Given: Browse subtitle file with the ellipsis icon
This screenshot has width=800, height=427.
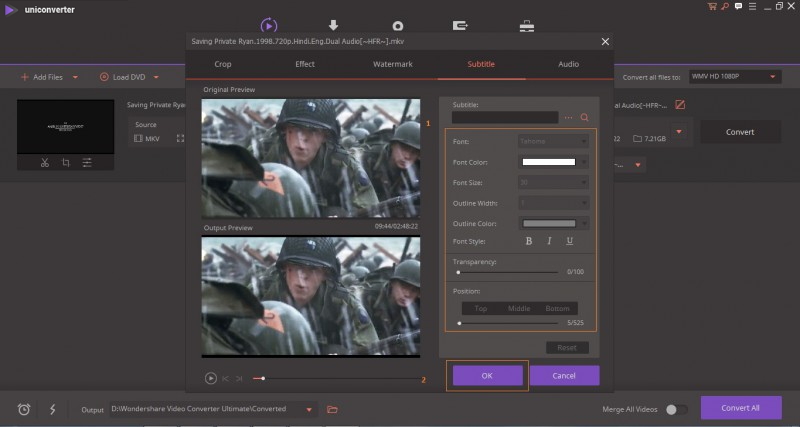Looking at the screenshot, I should [x=568, y=118].
